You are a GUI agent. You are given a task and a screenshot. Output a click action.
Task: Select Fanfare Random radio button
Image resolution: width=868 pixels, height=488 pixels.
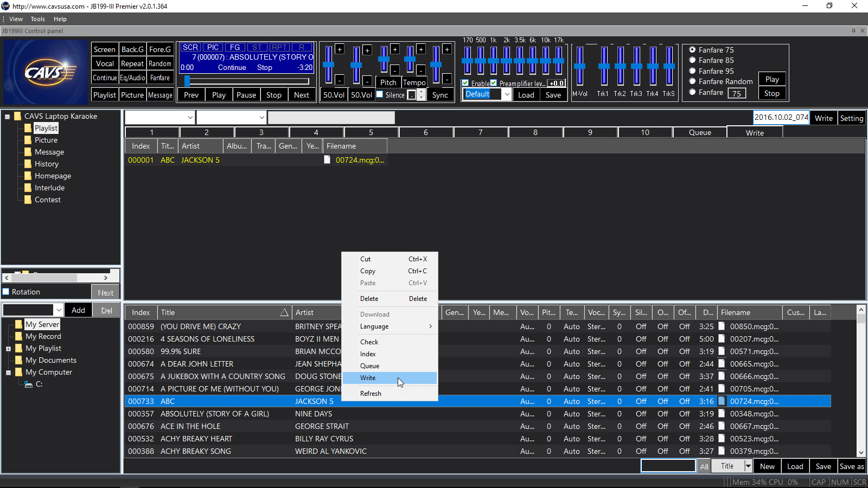692,81
